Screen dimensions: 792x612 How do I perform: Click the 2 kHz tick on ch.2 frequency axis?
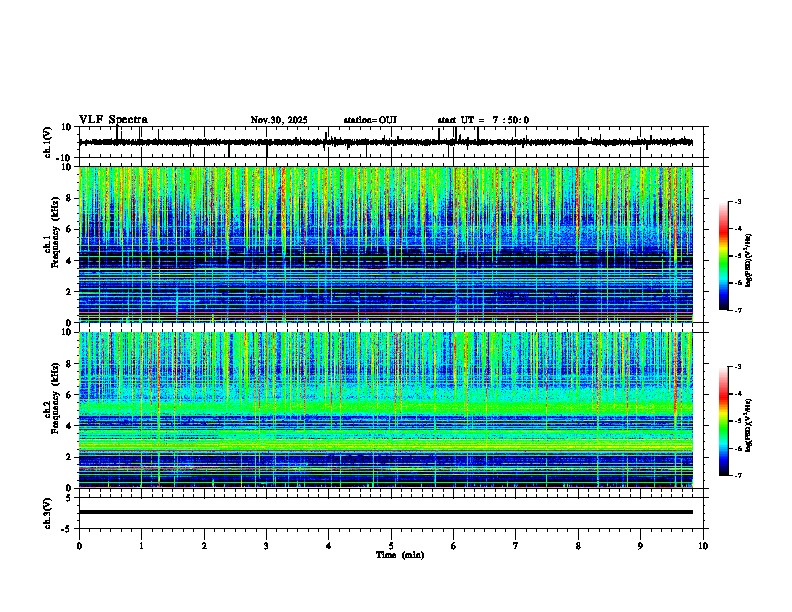click(70, 457)
